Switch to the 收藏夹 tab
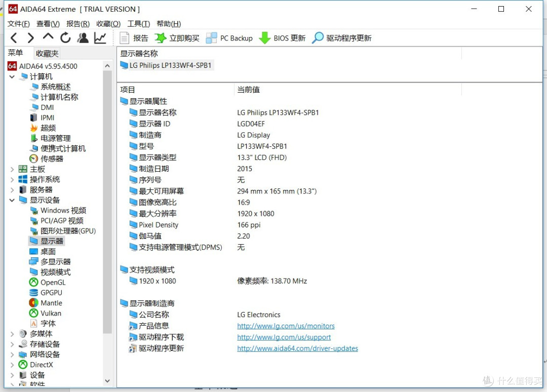Viewport: 547px width, 392px height. [47, 53]
